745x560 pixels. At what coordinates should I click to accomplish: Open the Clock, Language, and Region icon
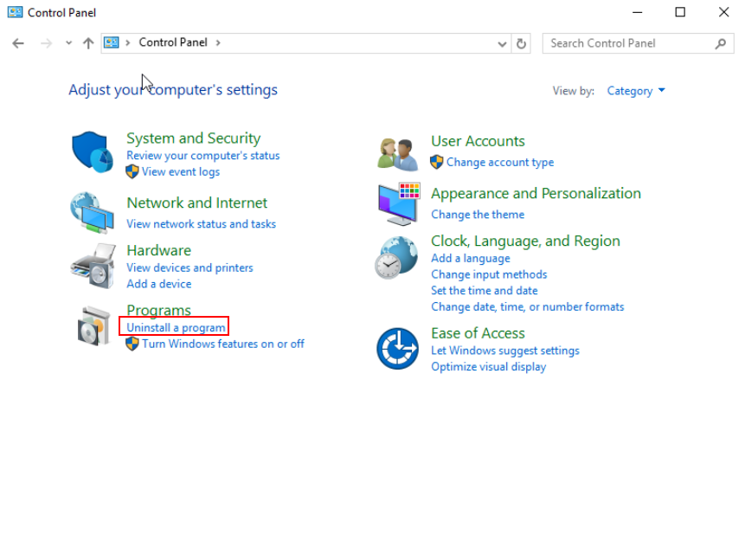tap(397, 258)
